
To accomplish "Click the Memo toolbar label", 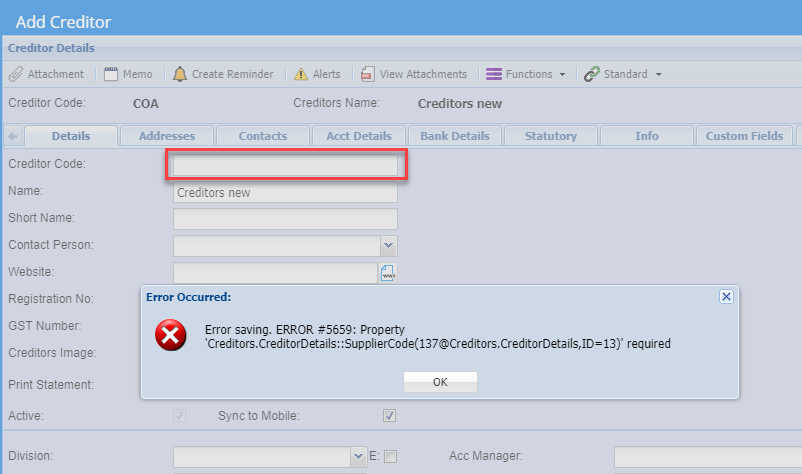I will click(138, 74).
